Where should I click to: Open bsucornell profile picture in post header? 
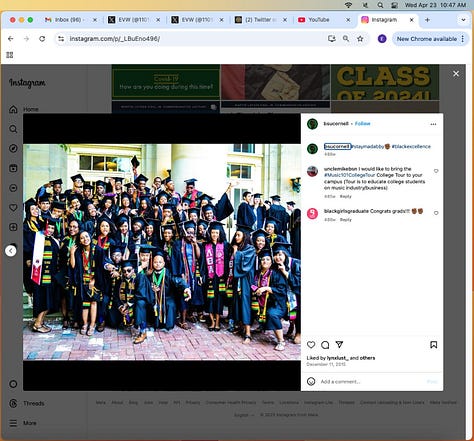pyautogui.click(x=312, y=124)
